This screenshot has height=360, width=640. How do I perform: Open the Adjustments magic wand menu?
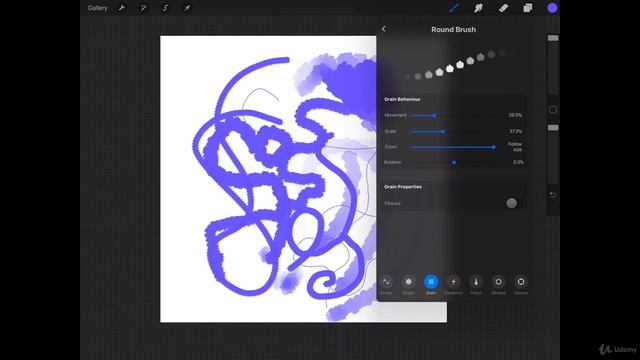tap(143, 8)
